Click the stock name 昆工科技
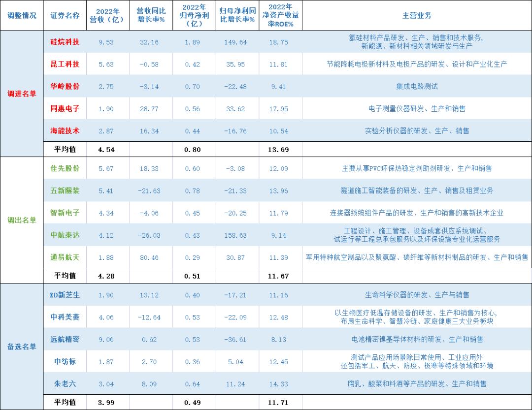 (x=65, y=64)
